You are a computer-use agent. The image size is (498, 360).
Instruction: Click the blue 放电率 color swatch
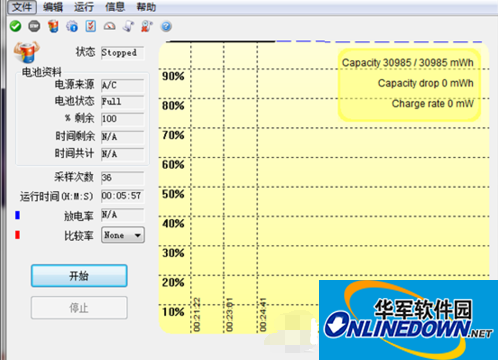tap(18, 215)
